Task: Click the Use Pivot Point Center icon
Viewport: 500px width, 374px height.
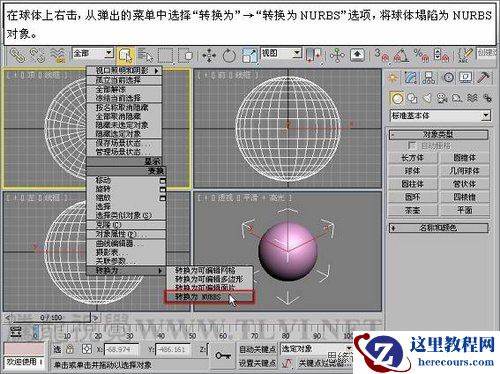Action: 313,55
